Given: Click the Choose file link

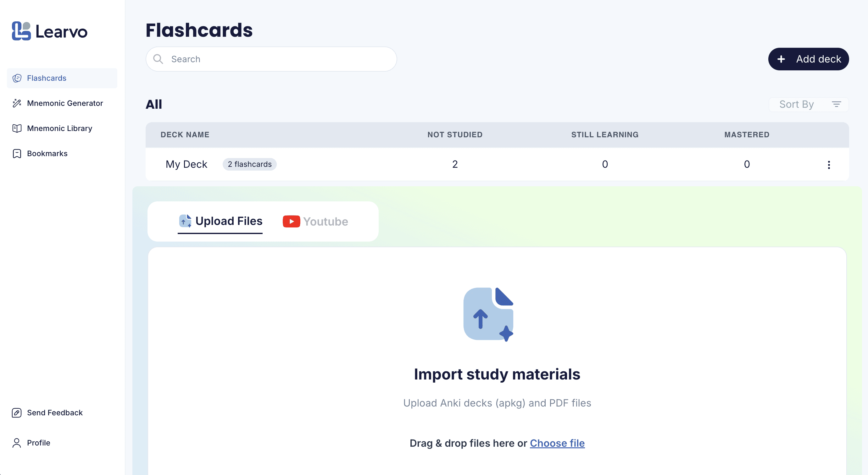Looking at the screenshot, I should point(557,443).
